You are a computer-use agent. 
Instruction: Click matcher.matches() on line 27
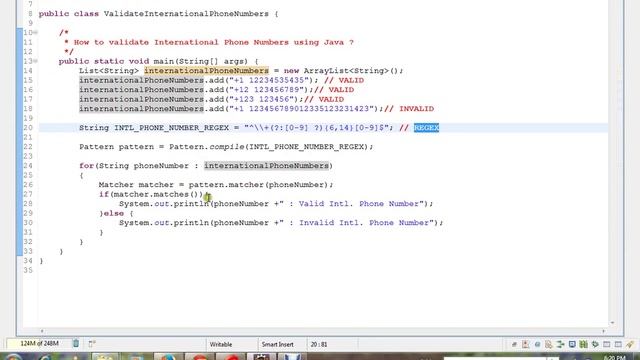click(x=158, y=194)
